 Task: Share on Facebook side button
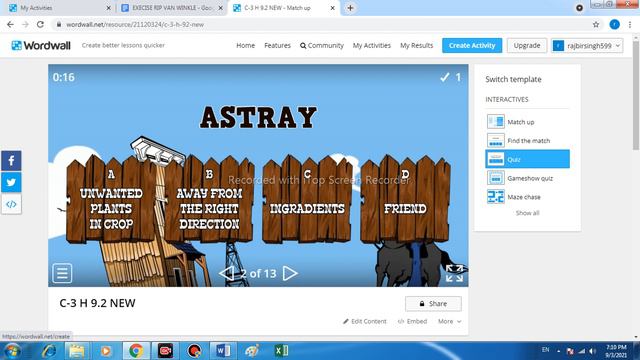click(x=11, y=160)
